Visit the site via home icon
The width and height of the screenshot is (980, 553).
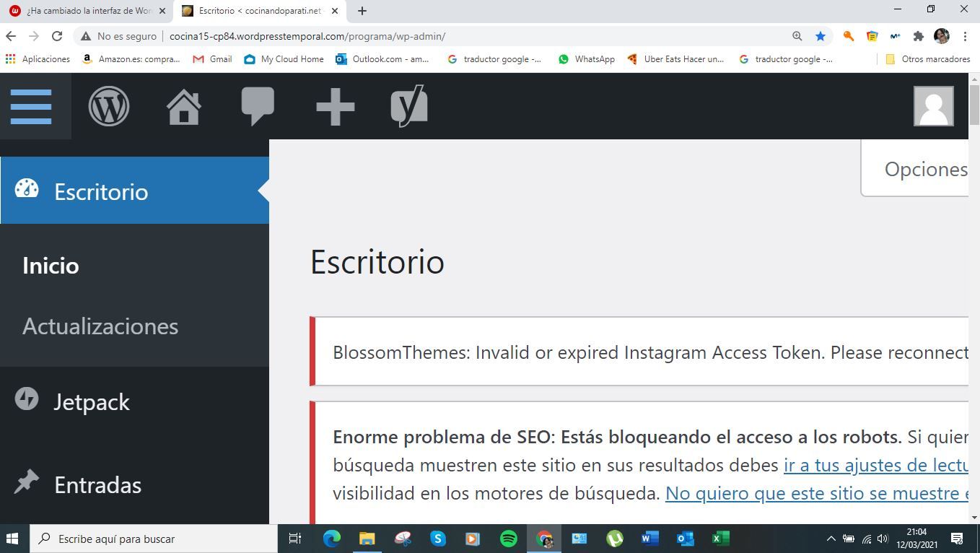point(184,106)
